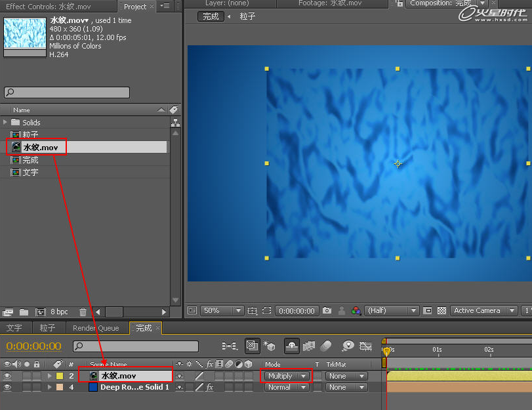Open the Multiply blend mode dropdown
The image size is (532, 410).
point(286,376)
